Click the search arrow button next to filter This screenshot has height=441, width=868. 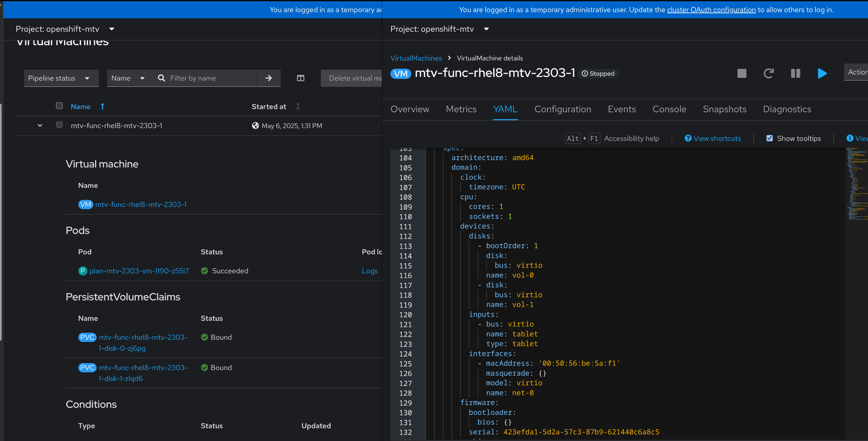269,78
